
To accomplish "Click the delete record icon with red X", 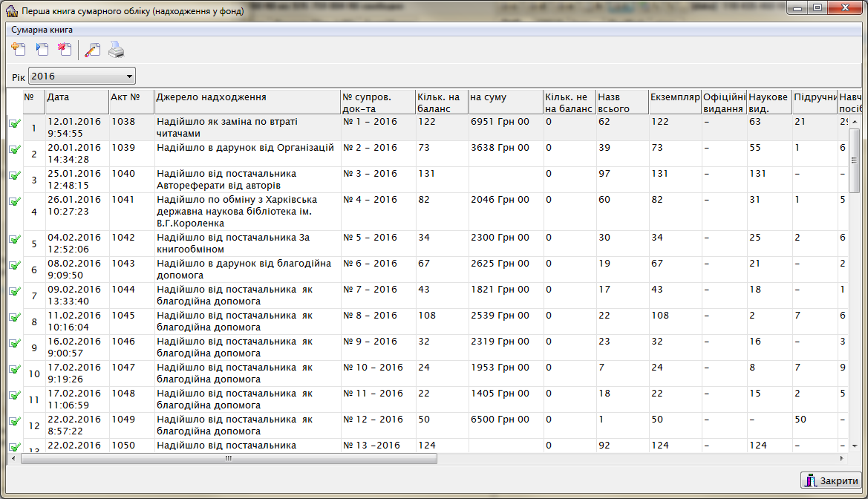I will pyautogui.click(x=65, y=50).
